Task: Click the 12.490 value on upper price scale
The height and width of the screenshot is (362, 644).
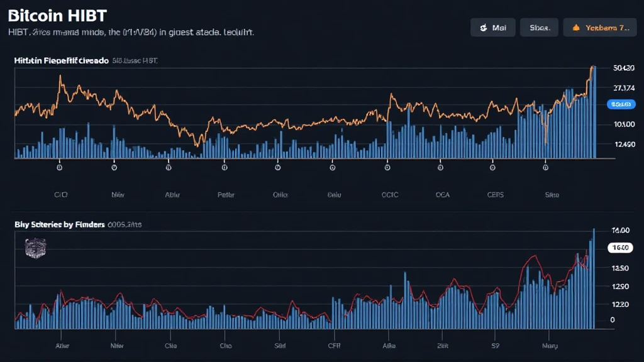Action: 625,144
